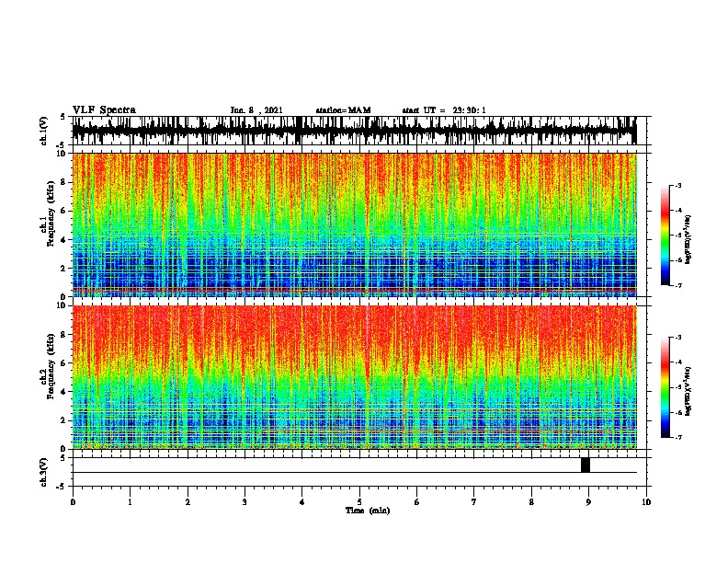Click the time axis tick label "0"
This screenshot has width=728, height=563.
tap(73, 501)
